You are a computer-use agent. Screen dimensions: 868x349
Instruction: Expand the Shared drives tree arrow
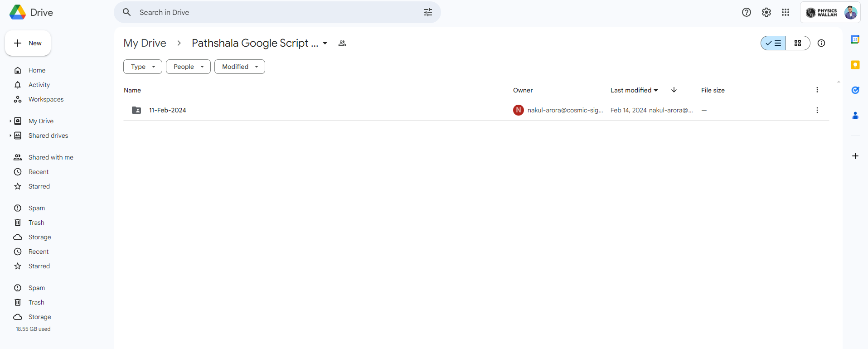pos(10,136)
